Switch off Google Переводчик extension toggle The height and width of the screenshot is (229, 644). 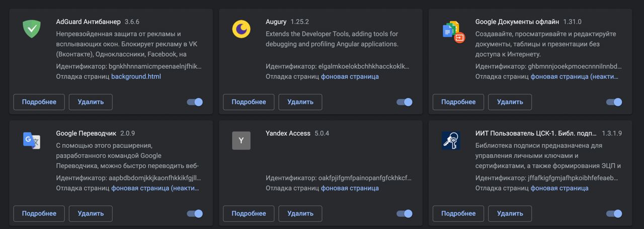point(195,213)
